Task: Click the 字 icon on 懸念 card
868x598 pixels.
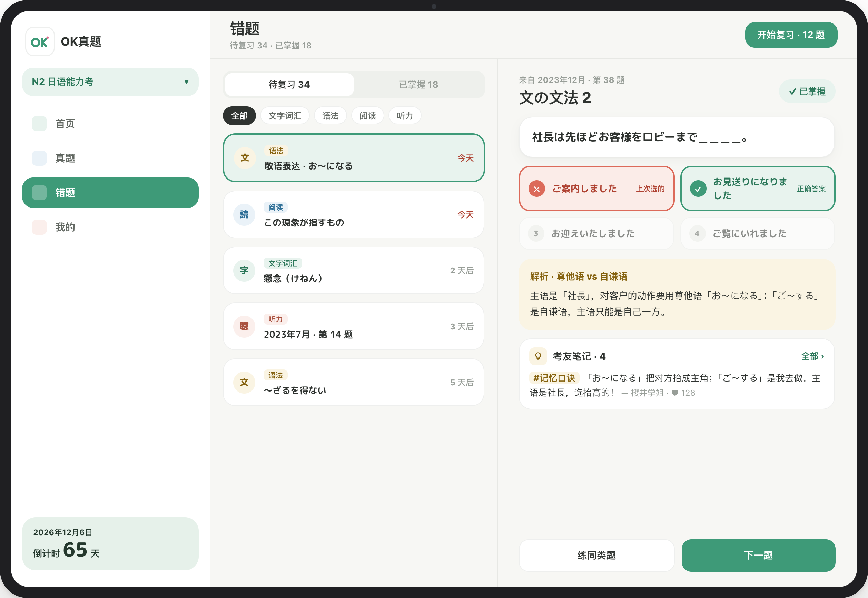Action: (x=244, y=271)
